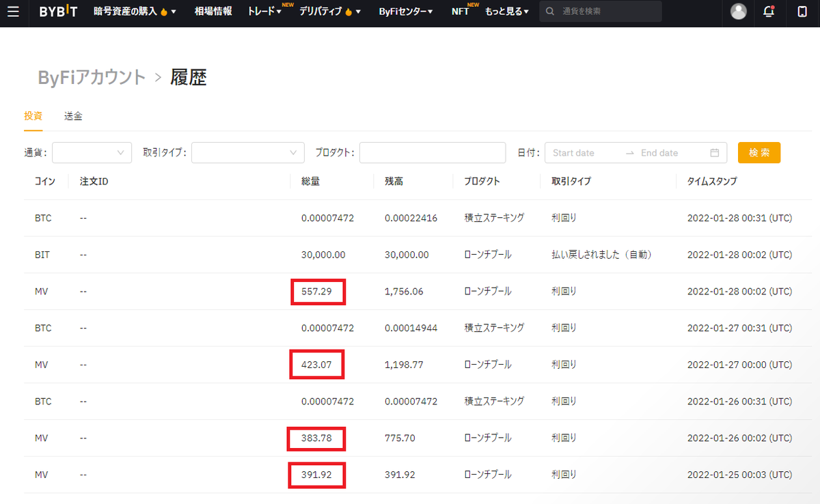This screenshot has height=504, width=820.
Task: Click the 0.00022416 balance value
Action: (411, 219)
